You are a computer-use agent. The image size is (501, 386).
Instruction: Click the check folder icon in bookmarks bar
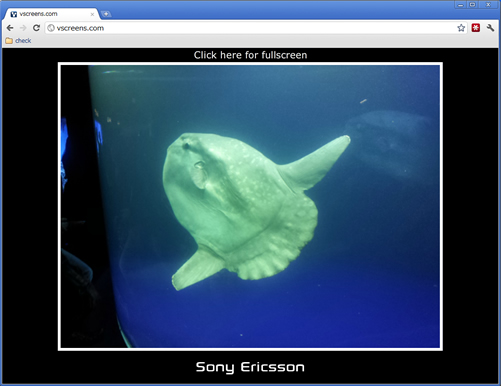[x=9, y=41]
